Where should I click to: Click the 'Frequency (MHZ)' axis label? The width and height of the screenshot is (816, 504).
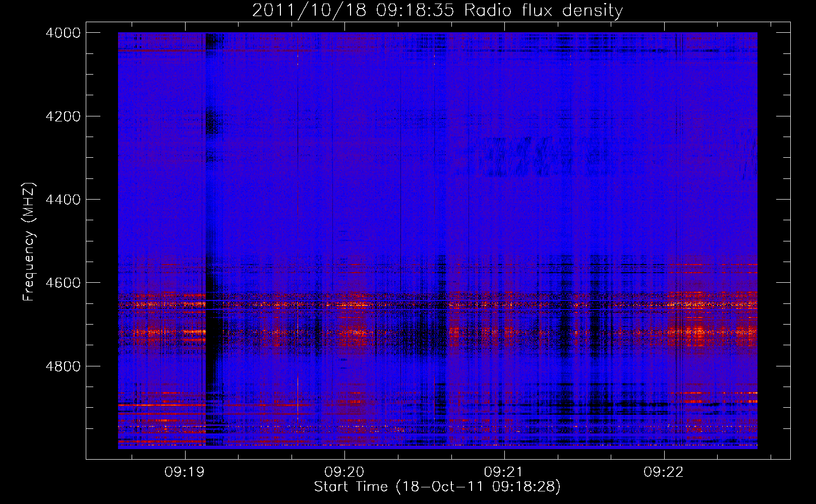(29, 242)
